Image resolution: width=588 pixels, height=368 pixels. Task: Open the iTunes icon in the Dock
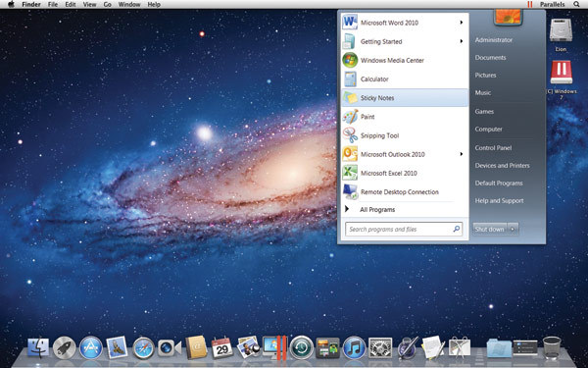(x=354, y=347)
